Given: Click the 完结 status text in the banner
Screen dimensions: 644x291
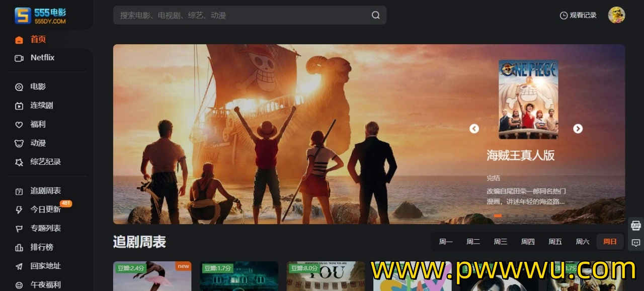Looking at the screenshot, I should coord(493,178).
